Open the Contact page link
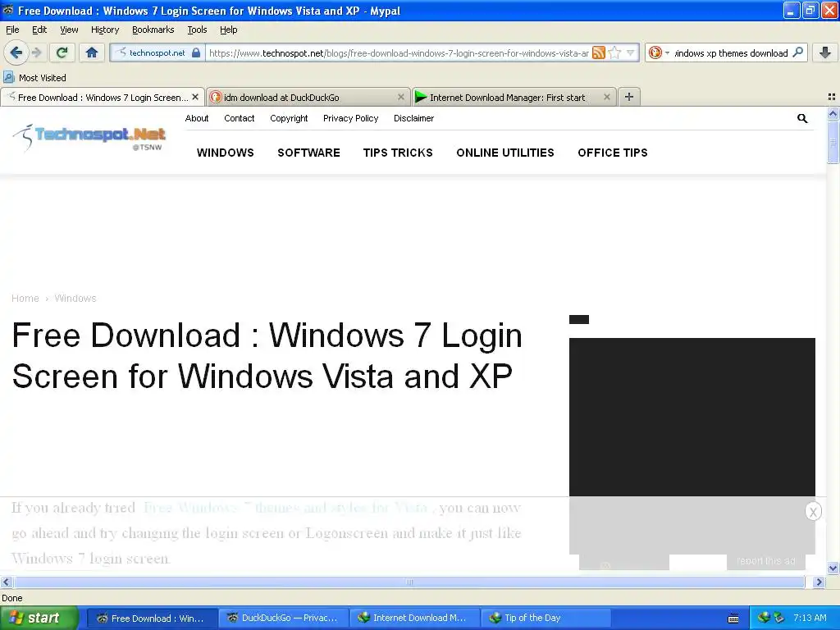 pyautogui.click(x=239, y=118)
